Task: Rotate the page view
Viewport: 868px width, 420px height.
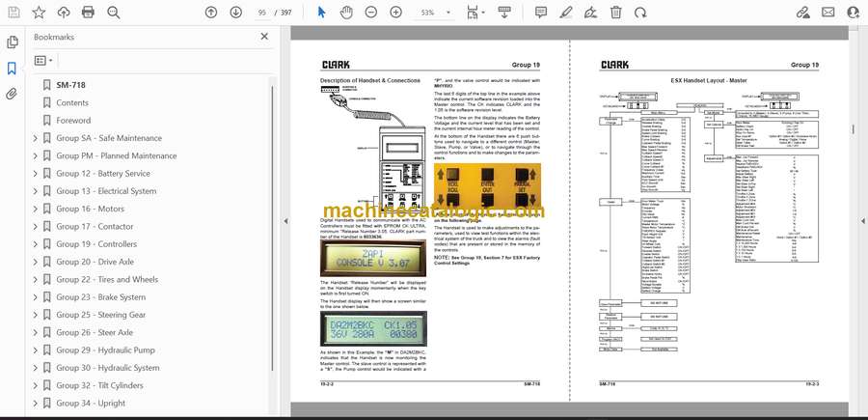Action: 640,13
